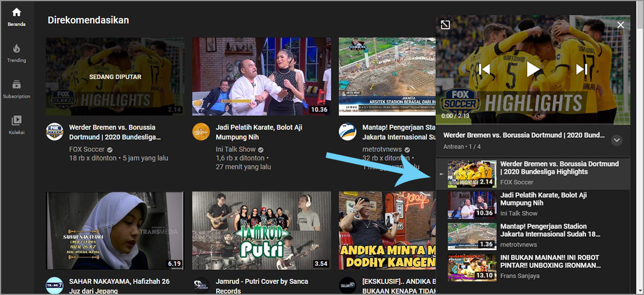Skip to the previous video in miniplayer
Image resolution: width=644 pixels, height=295 pixels.
[x=485, y=69]
